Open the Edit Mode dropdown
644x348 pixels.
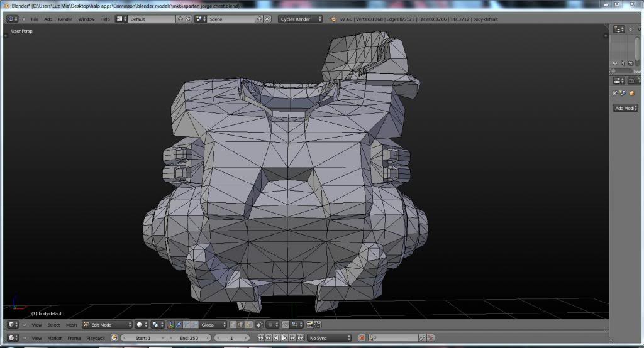coord(107,324)
